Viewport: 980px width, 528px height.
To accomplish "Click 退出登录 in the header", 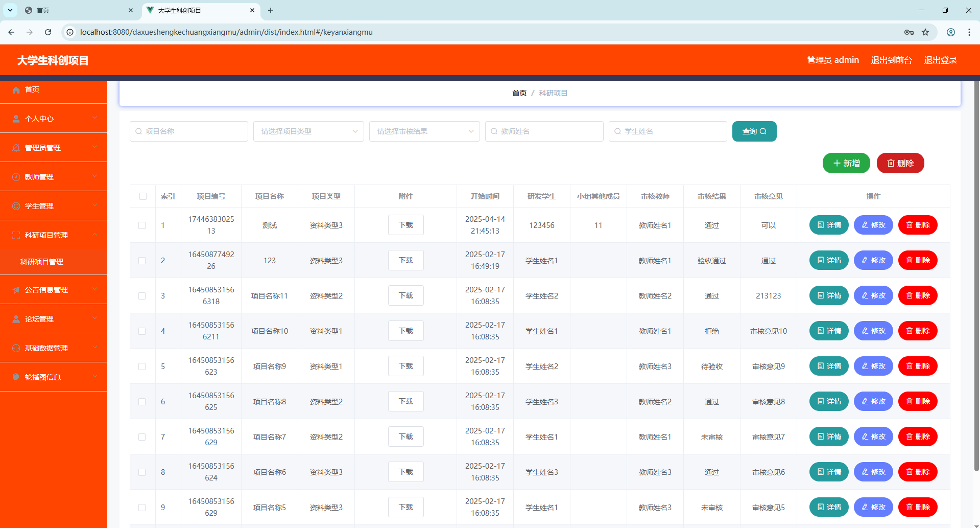I will pos(941,60).
